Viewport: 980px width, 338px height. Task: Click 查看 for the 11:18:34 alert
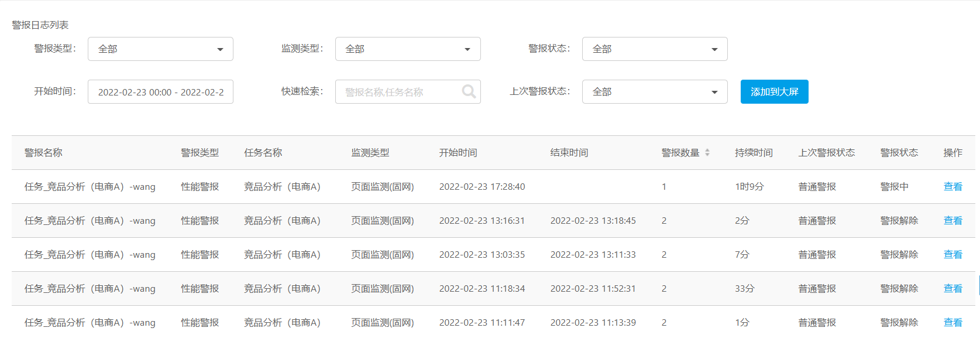click(953, 289)
